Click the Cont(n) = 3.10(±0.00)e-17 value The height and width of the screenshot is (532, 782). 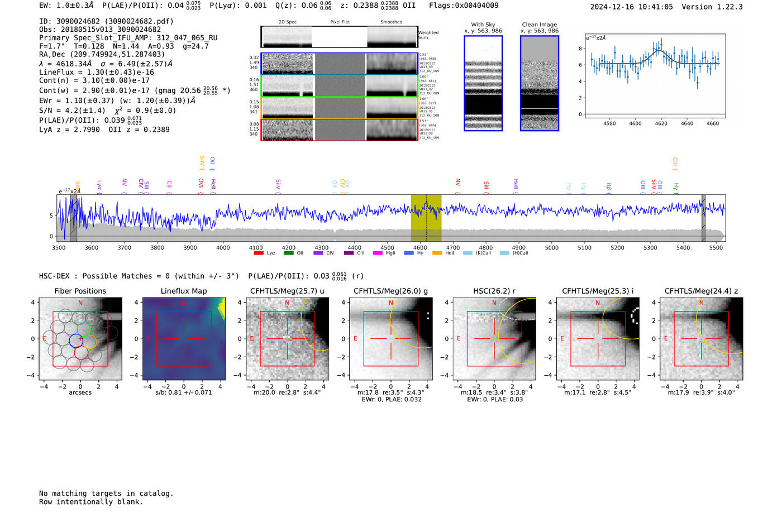tap(94, 80)
